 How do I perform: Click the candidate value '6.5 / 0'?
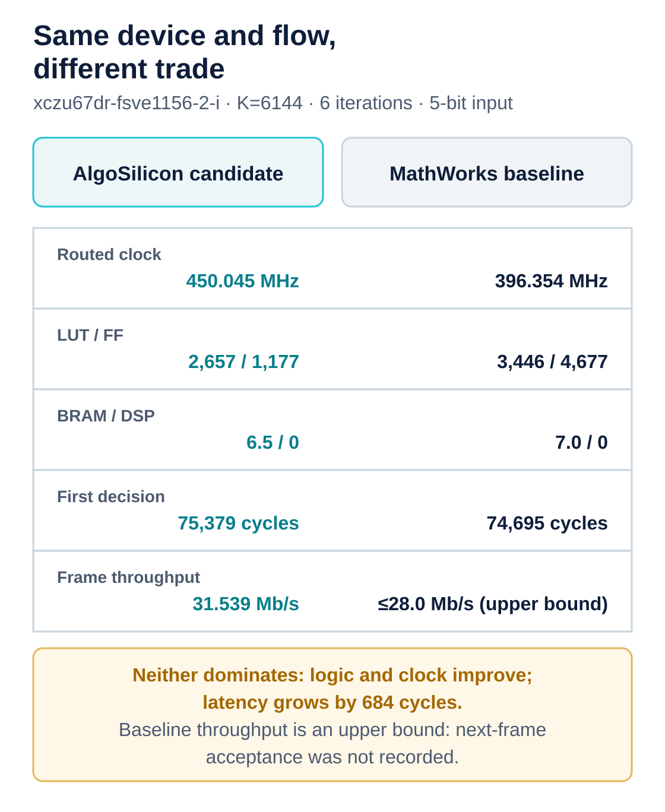(x=273, y=442)
